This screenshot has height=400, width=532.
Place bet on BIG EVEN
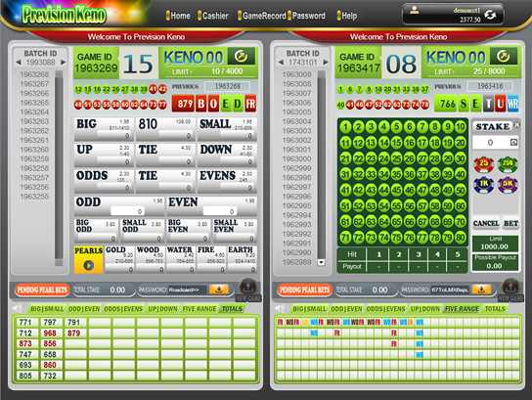[188, 231]
